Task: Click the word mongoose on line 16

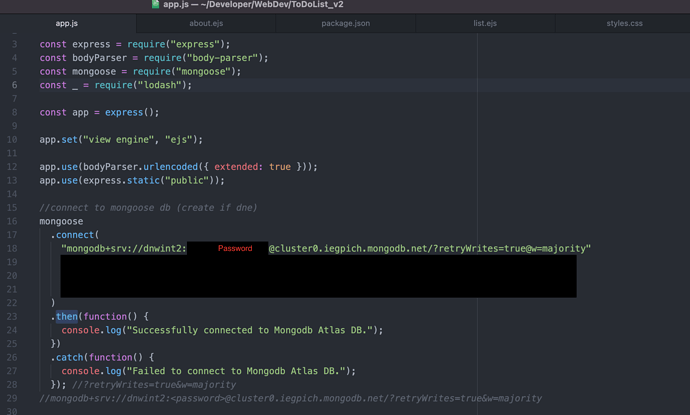Action: (x=61, y=221)
